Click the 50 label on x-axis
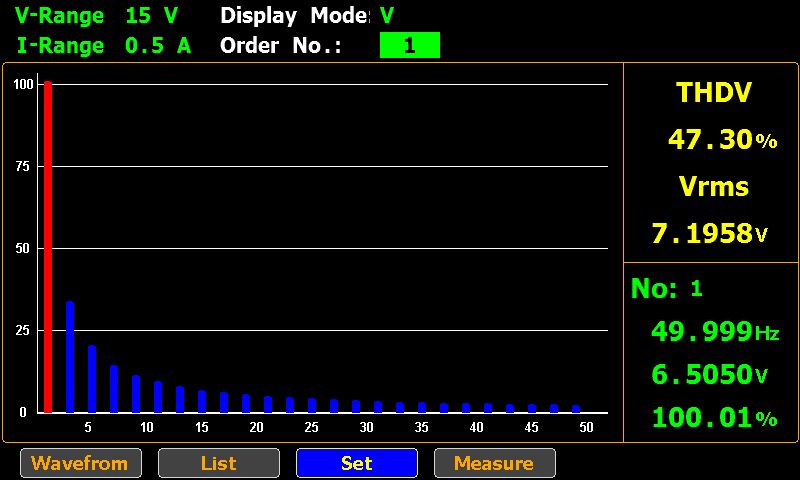This screenshot has width=800, height=480. click(586, 428)
